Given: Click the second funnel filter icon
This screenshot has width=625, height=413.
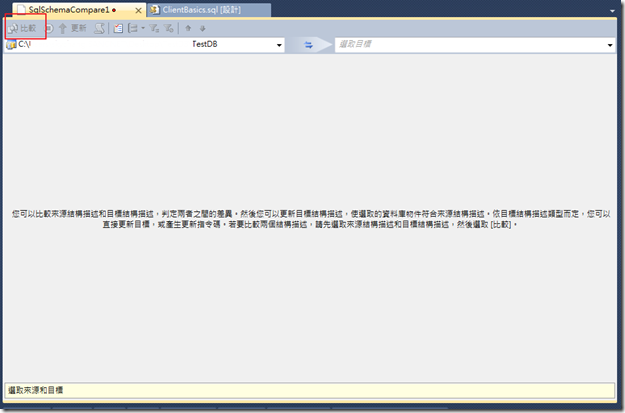Looking at the screenshot, I should click(x=169, y=28).
